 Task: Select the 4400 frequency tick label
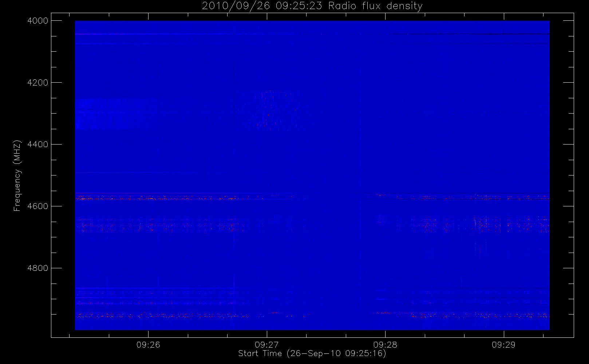(x=38, y=145)
